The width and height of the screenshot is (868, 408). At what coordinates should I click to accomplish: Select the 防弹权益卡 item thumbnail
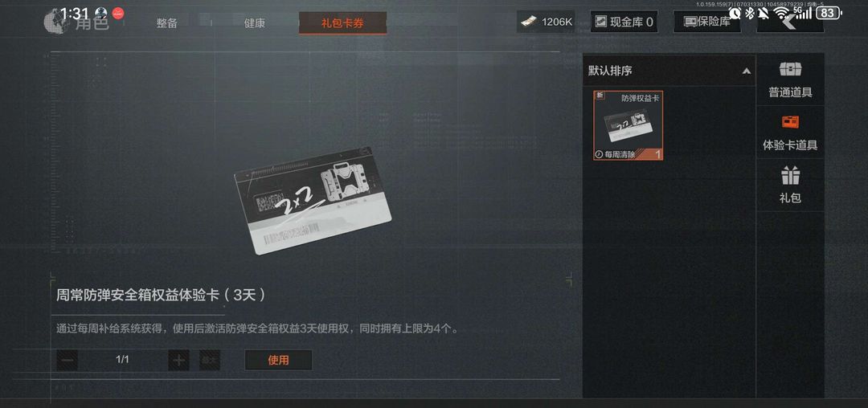pyautogui.click(x=628, y=125)
